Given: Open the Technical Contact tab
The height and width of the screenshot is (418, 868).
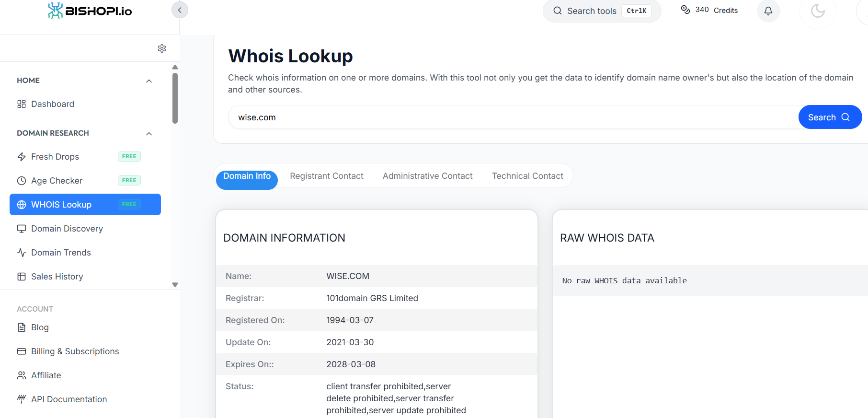Looking at the screenshot, I should point(527,176).
